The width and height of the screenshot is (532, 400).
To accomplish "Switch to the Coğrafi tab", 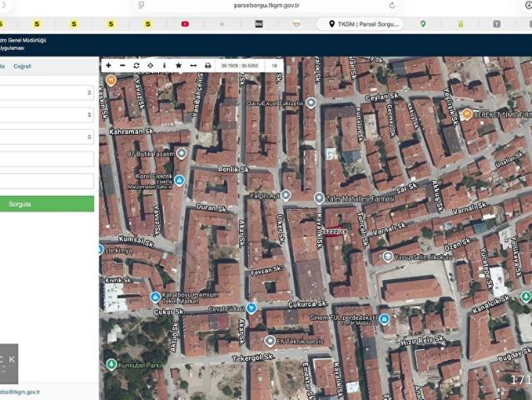I will point(22,66).
